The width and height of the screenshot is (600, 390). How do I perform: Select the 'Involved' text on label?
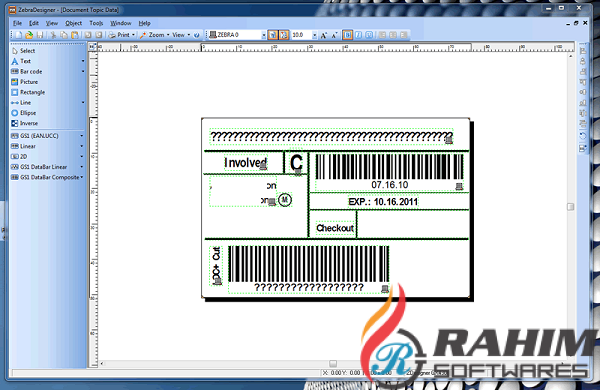246,163
